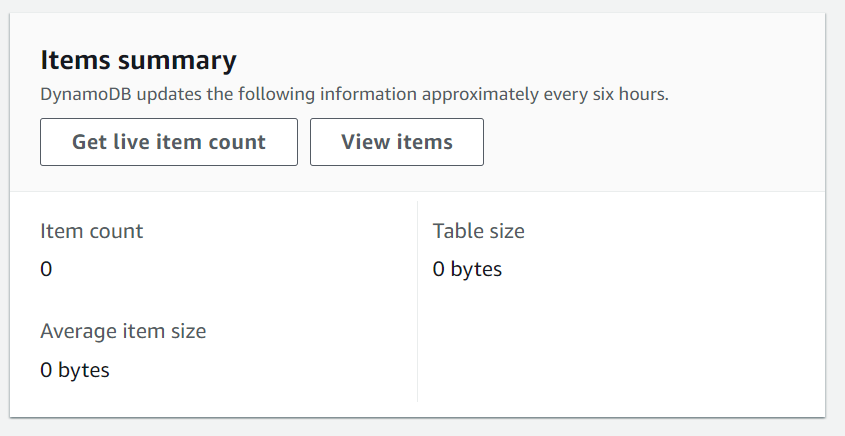Screen dimensions: 845x436
Task: Click the number 0 under Table size
Action: pyautogui.click(x=439, y=269)
